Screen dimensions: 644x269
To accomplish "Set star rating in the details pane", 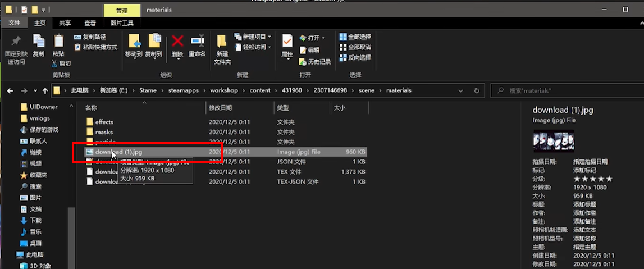I will click(592, 179).
